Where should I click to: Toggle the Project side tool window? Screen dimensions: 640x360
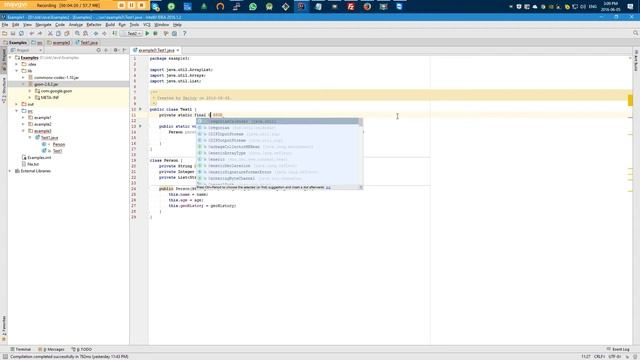[4, 60]
